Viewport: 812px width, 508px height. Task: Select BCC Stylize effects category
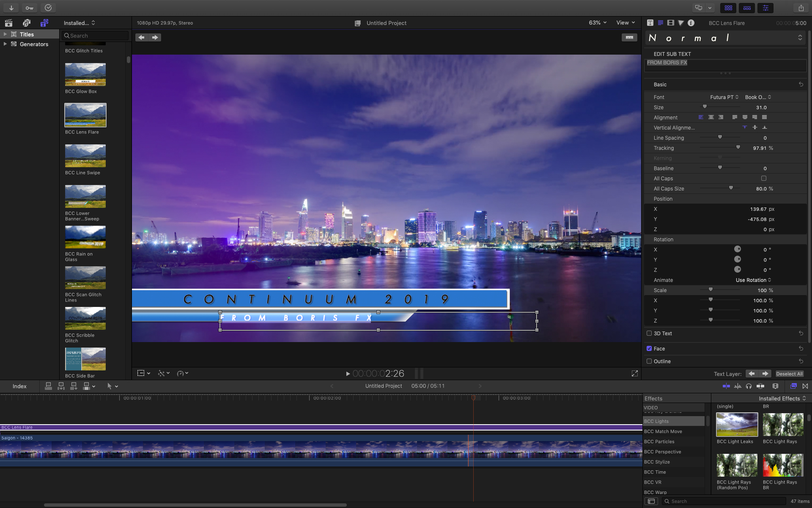tap(657, 462)
